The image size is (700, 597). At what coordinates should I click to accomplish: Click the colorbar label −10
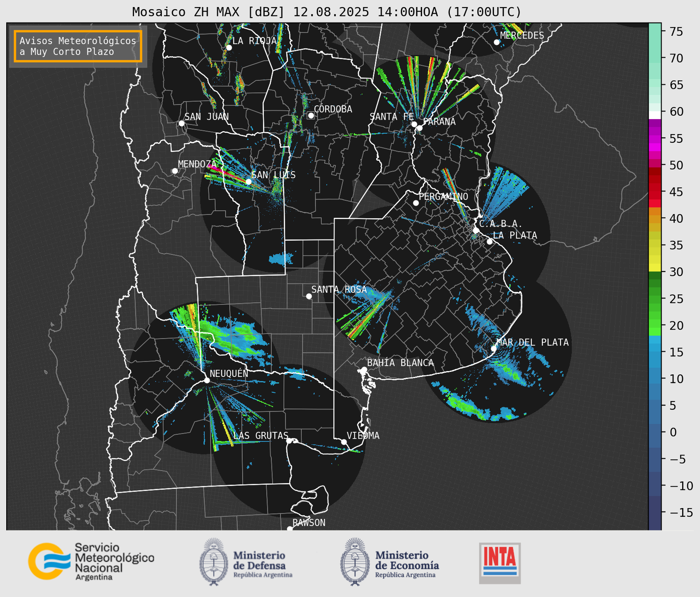point(681,486)
